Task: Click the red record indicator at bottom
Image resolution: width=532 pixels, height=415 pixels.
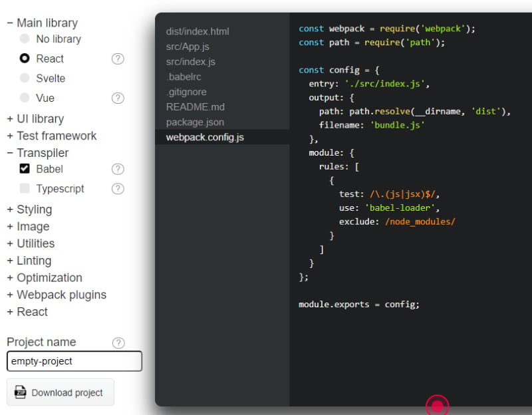Action: tap(437, 405)
